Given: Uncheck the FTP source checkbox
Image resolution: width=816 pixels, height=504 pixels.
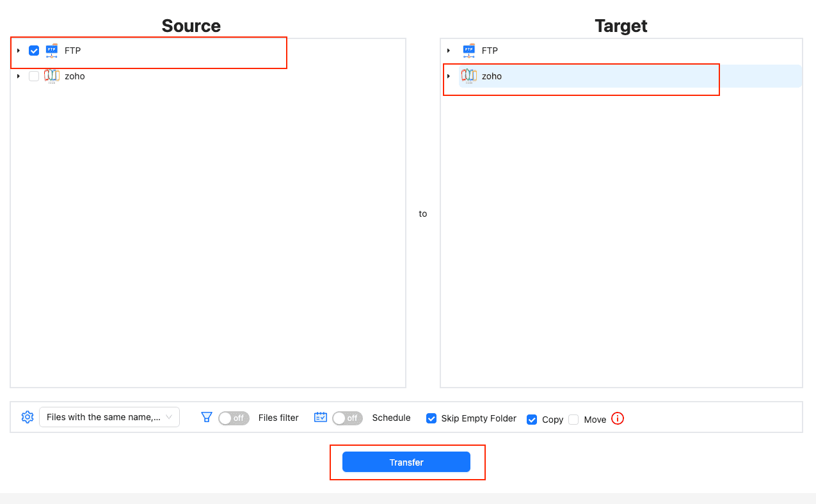Looking at the screenshot, I should (x=33, y=50).
